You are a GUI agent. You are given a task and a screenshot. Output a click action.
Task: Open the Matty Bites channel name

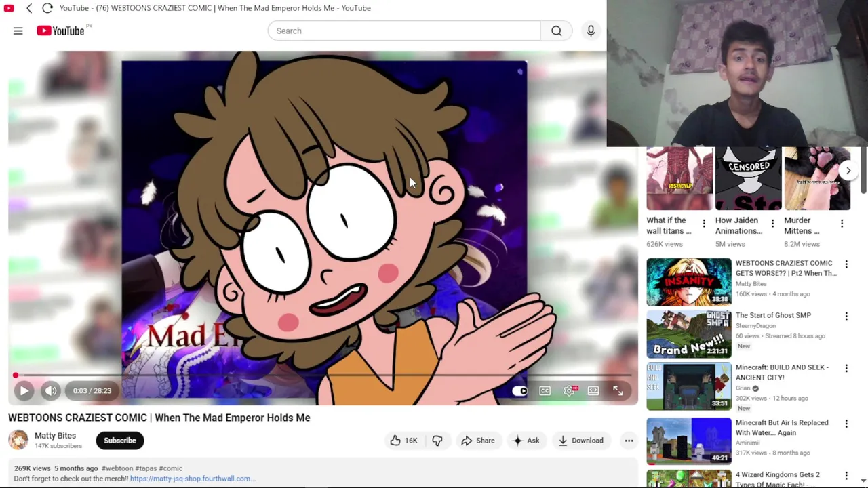(55, 436)
